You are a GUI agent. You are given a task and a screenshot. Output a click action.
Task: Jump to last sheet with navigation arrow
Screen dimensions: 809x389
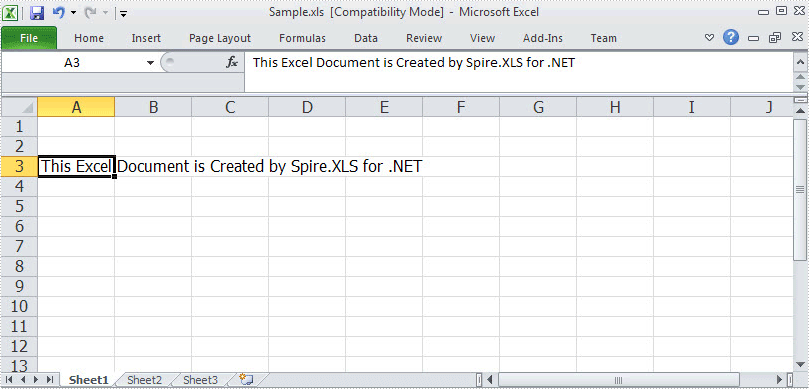coord(50,380)
